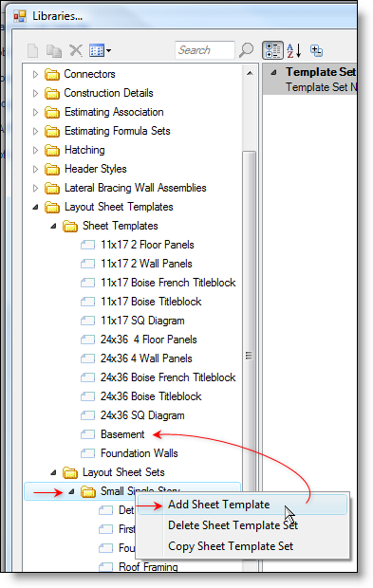The height and width of the screenshot is (588, 373).
Task: Expand the Connectors folder
Action: [x=36, y=74]
